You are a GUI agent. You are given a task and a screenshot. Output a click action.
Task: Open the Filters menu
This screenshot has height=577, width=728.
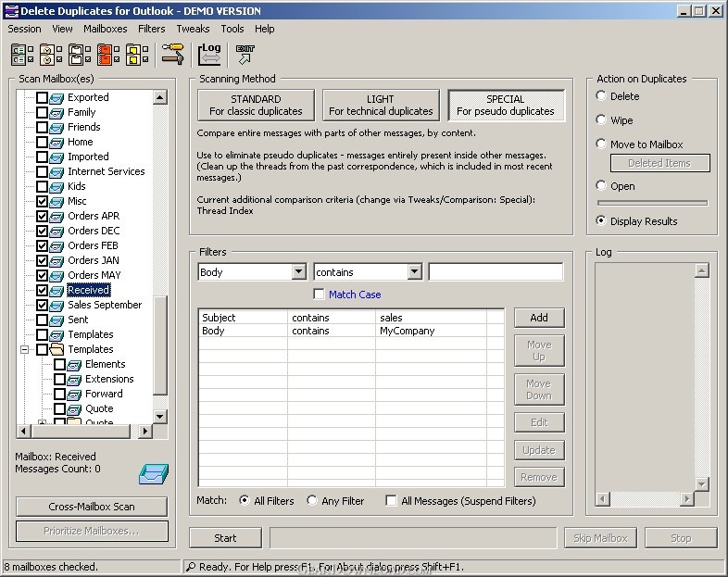tap(151, 29)
